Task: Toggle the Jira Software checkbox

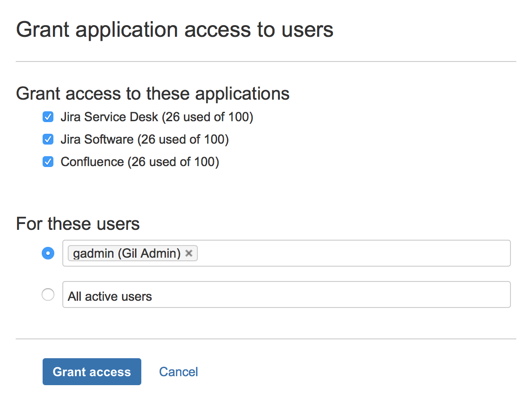Action: click(x=48, y=139)
